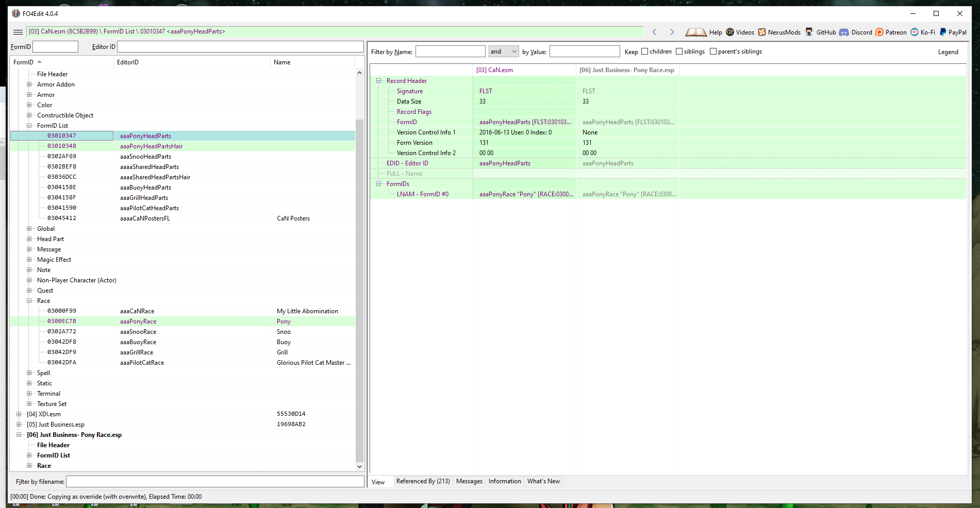
Task: Collapse the FormID List node under CaN.esm
Action: point(29,126)
